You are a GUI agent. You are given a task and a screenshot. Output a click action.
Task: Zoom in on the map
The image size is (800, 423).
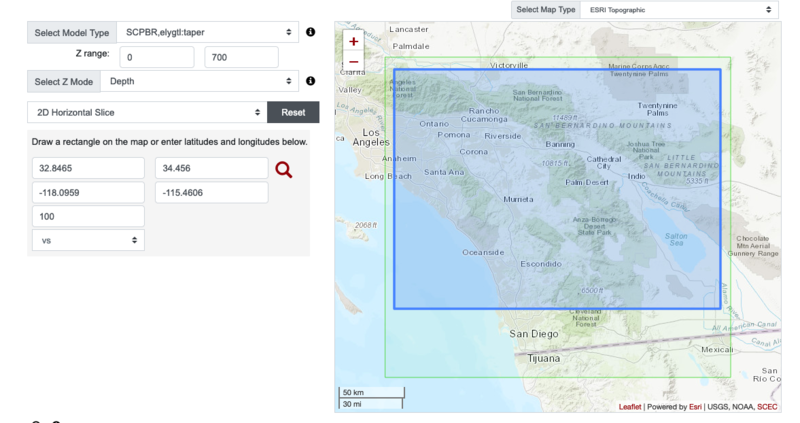point(354,41)
